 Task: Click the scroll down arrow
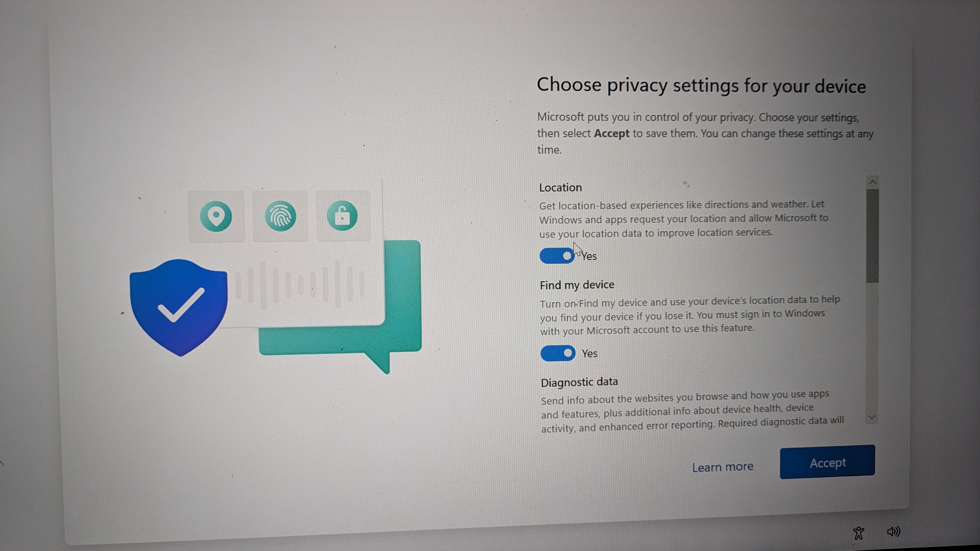(872, 417)
